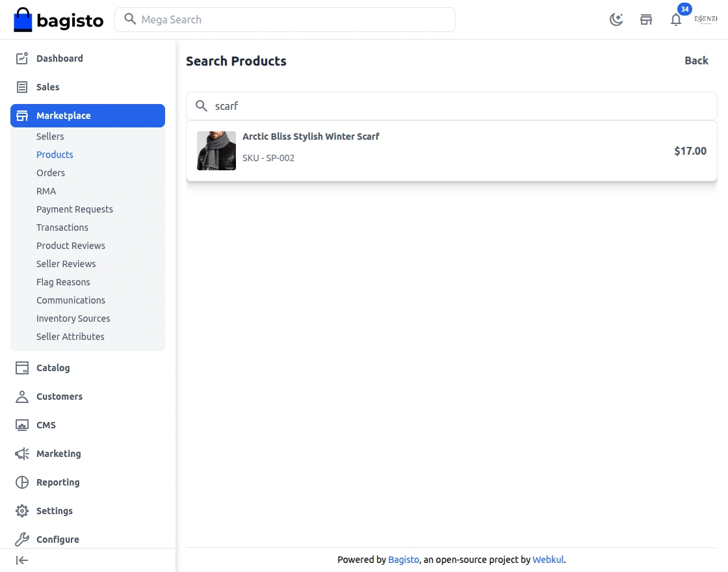Click the CMS monitor icon
728x572 pixels.
pos(22,425)
